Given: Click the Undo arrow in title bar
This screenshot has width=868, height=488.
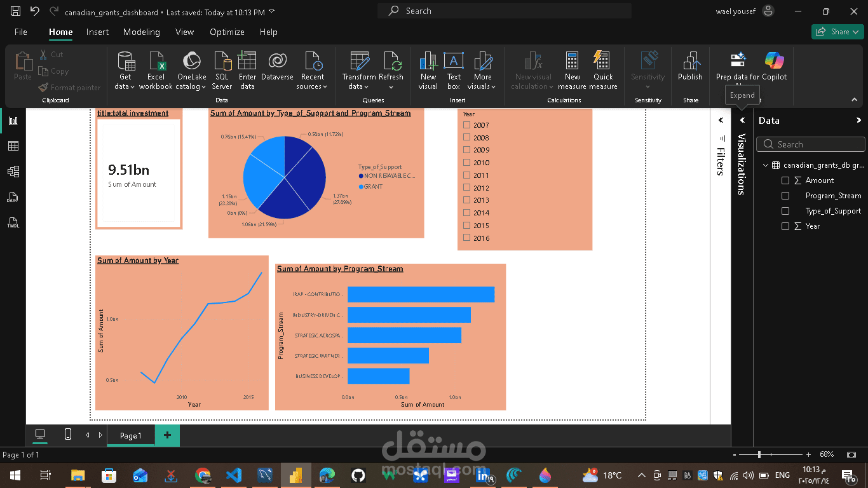Looking at the screenshot, I should [35, 11].
